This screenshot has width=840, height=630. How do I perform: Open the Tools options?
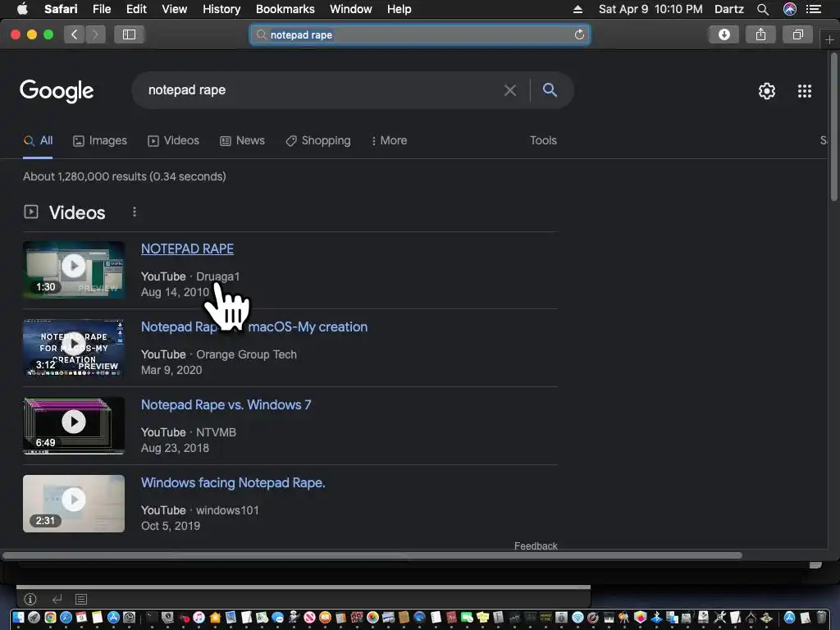tap(543, 140)
